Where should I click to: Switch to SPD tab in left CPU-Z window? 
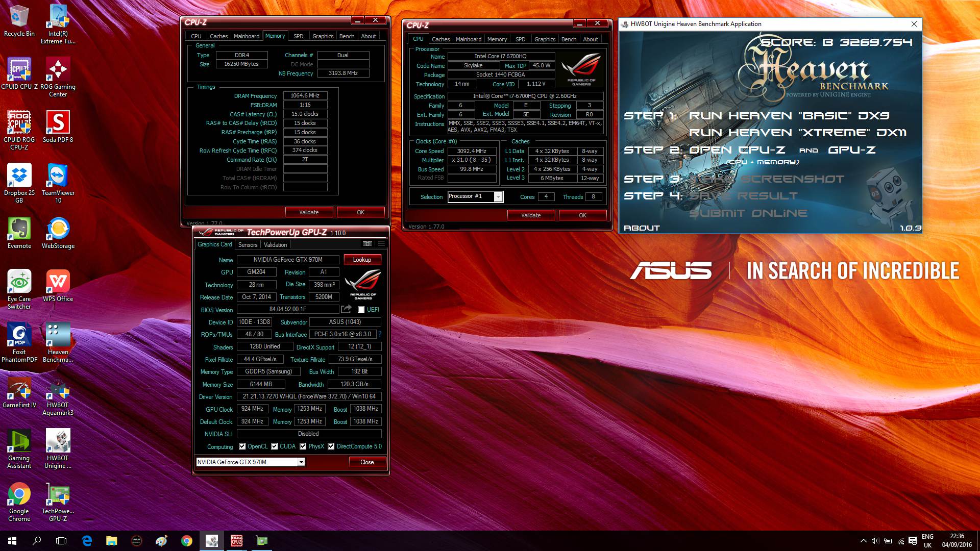(x=299, y=36)
